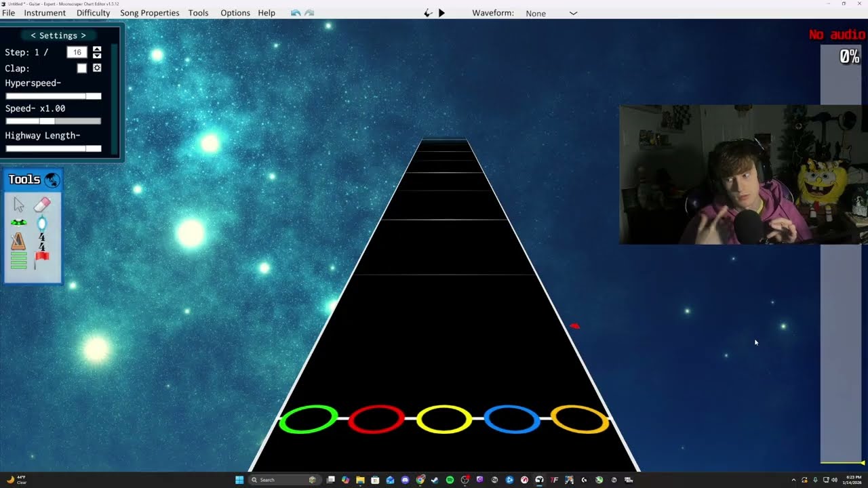Select the eraser tool
The width and height of the screenshot is (868, 488).
pyautogui.click(x=42, y=205)
